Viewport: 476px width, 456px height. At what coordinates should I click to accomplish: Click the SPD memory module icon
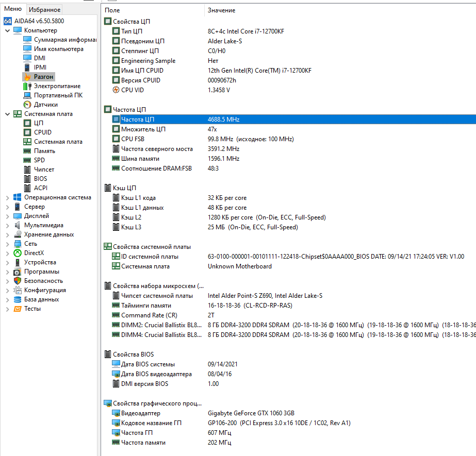coord(27,160)
